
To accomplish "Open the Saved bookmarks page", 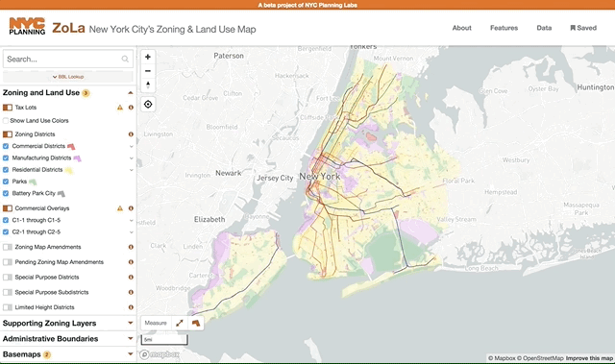I will pos(583,28).
